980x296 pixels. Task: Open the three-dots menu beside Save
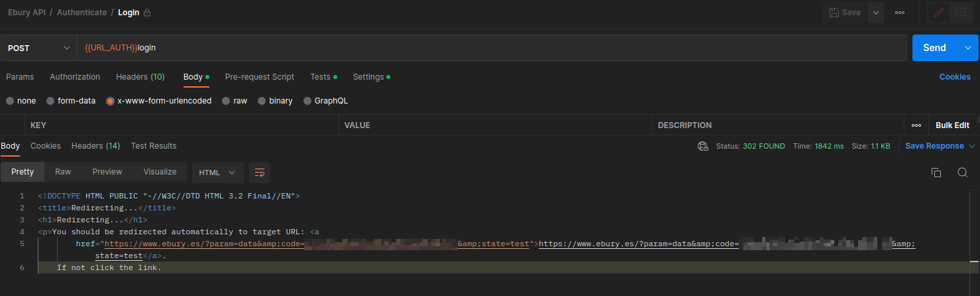pos(900,13)
